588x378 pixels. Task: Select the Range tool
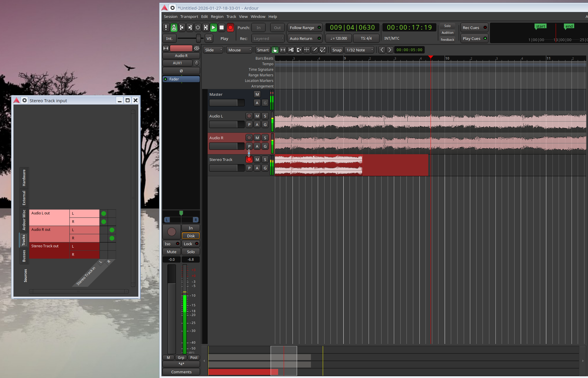[283, 50]
